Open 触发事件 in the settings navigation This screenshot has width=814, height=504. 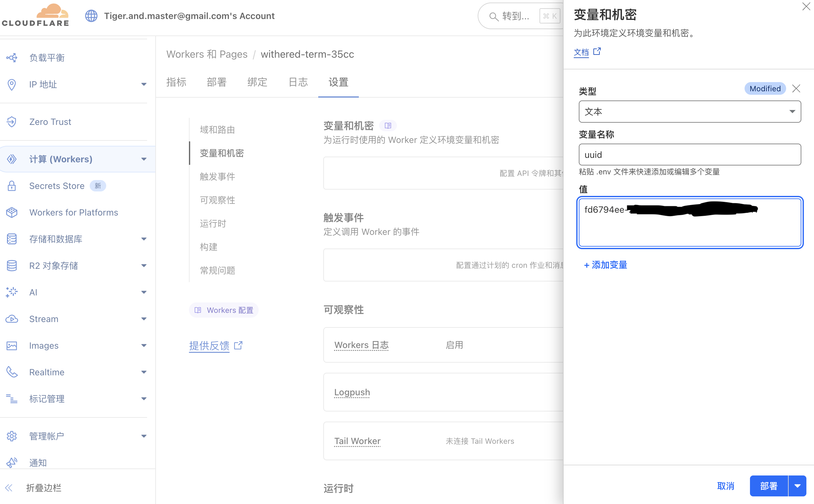tap(217, 176)
